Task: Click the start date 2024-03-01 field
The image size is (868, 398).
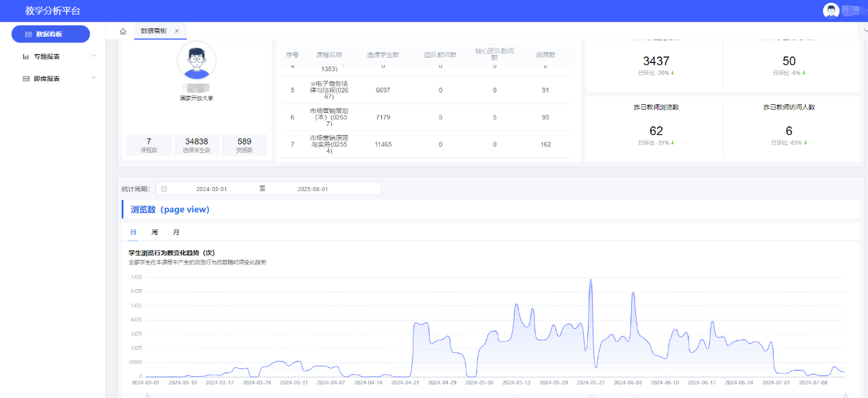Action: (211, 189)
